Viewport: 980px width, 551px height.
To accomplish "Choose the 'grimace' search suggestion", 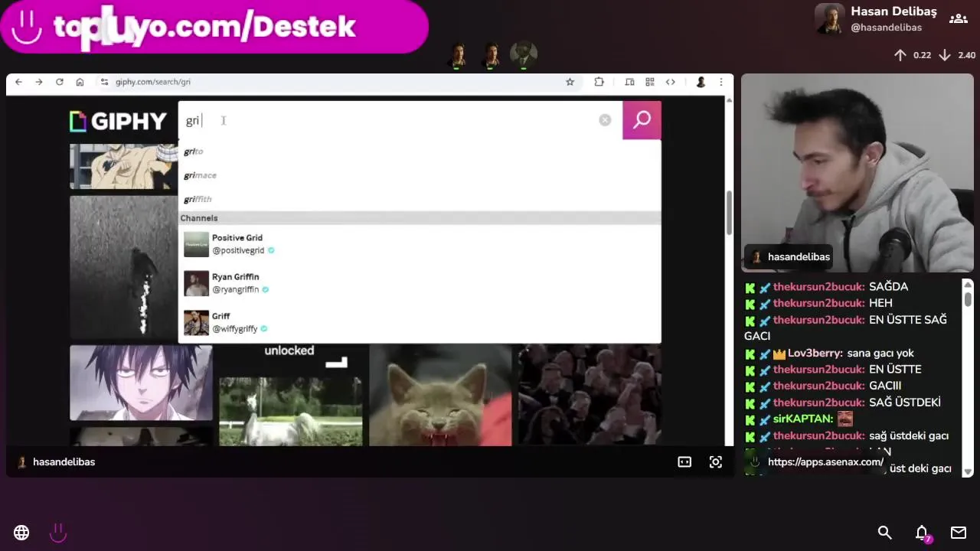I will pyautogui.click(x=200, y=175).
